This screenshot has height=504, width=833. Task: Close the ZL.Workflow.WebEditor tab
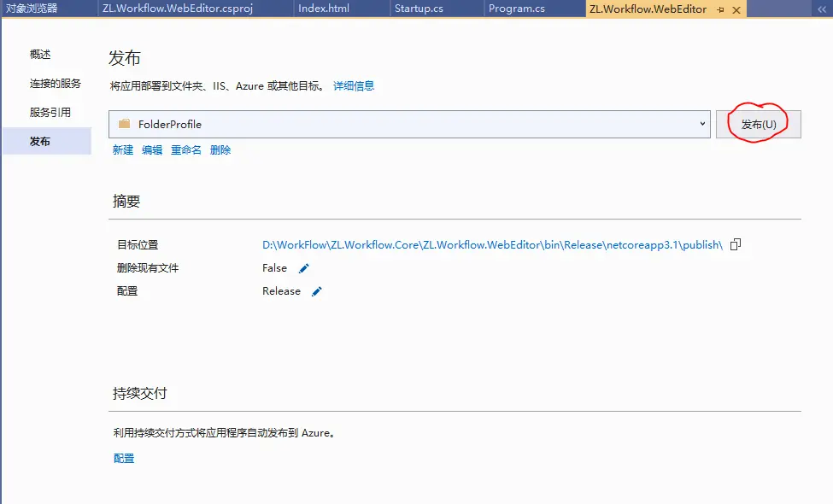pos(736,9)
